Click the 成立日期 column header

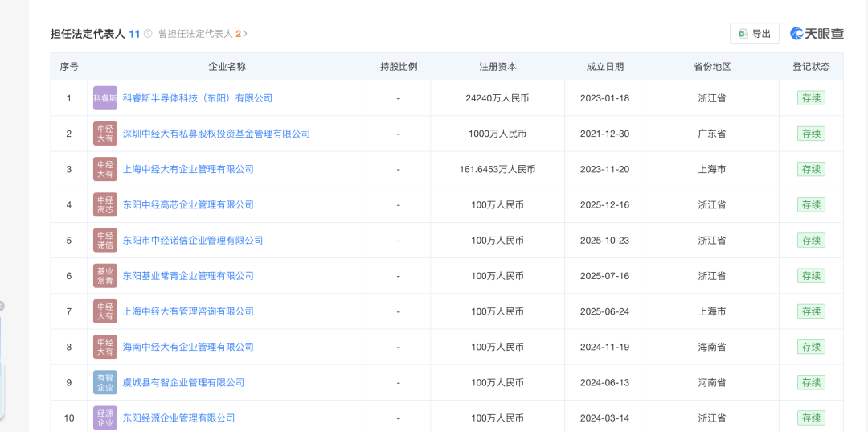(x=604, y=67)
